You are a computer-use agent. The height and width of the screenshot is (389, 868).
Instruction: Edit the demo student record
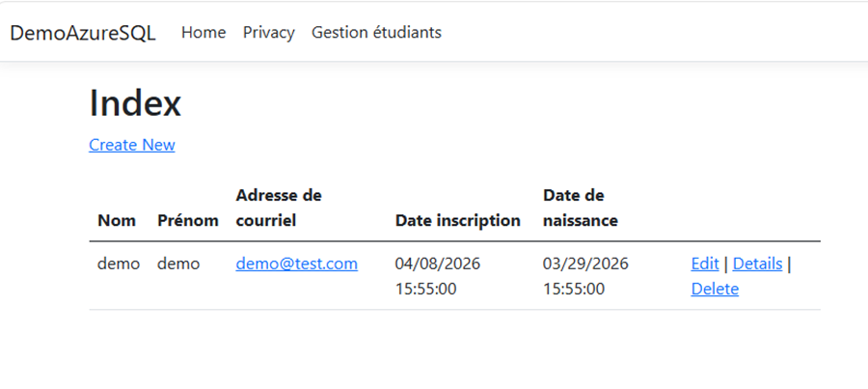click(x=705, y=264)
